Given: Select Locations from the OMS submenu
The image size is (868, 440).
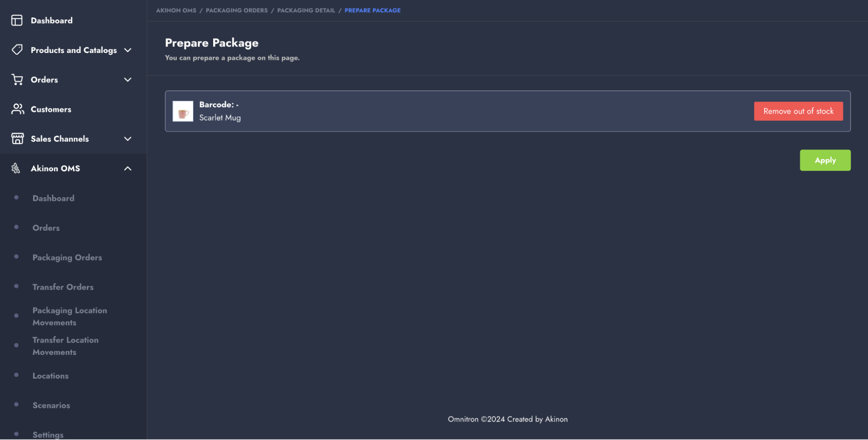Looking at the screenshot, I should pos(50,376).
